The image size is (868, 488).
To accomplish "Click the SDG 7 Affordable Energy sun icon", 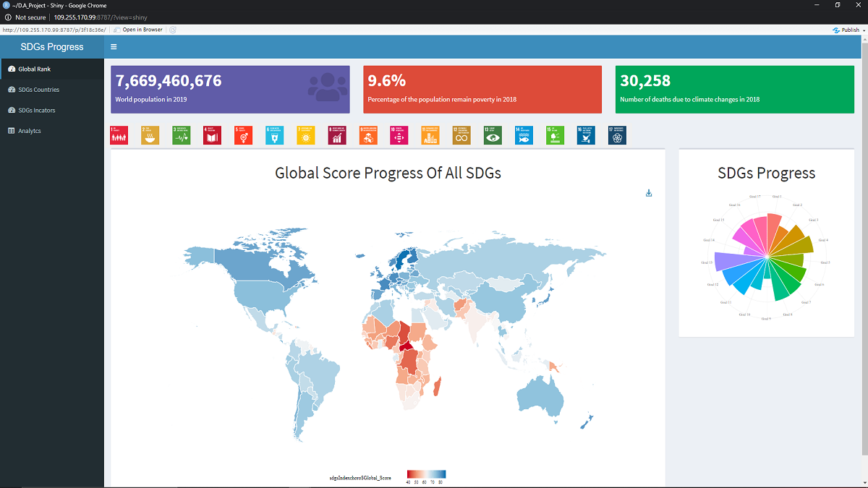I will click(306, 135).
